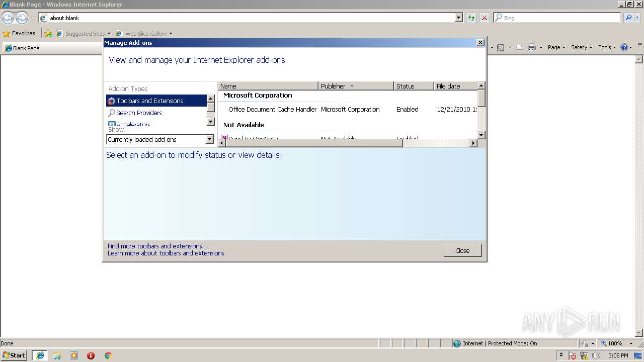This screenshot has height=362, width=644.
Task: Sort by the File date column header
Action: point(455,86)
